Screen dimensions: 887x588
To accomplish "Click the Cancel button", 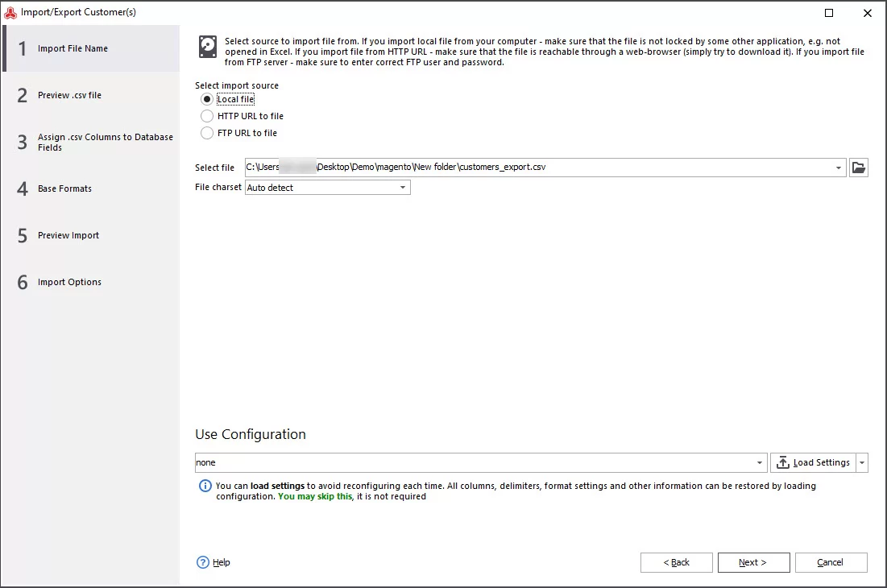I will coord(831,562).
